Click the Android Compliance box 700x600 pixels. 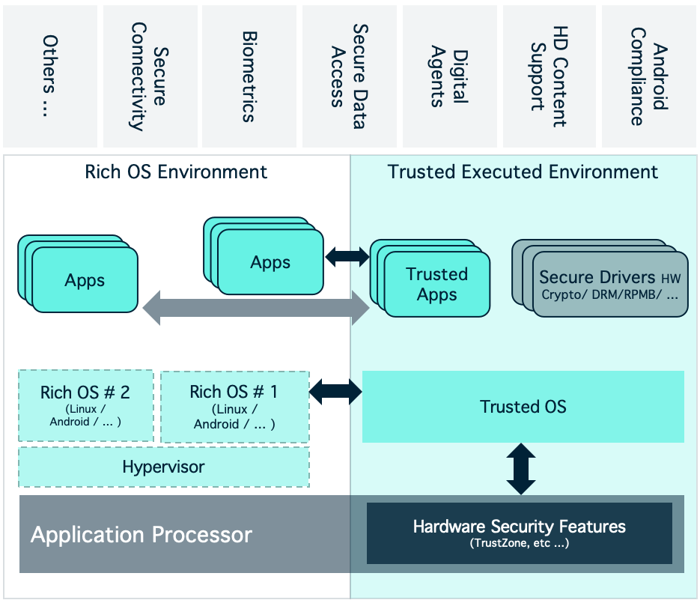coord(650,76)
